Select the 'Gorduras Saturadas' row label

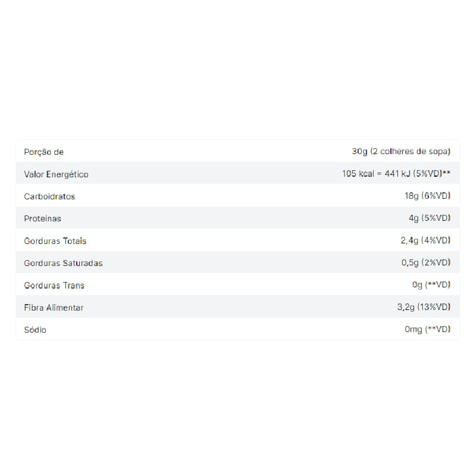(63, 263)
